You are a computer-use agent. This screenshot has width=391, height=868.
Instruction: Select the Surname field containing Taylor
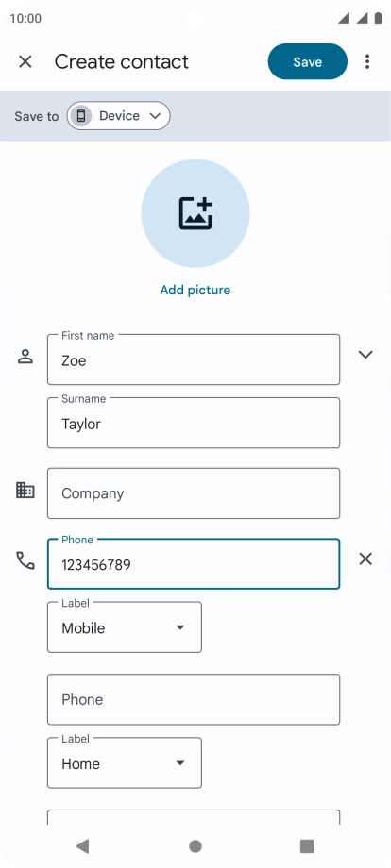[194, 423]
